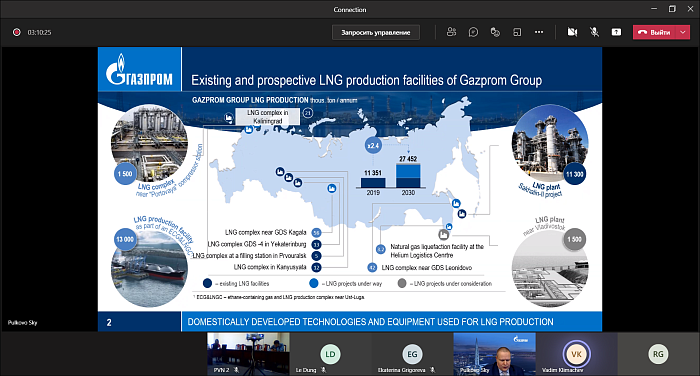Screen dimensions: 700x376
Task: Minimize the Connection window
Action: coord(654,9)
